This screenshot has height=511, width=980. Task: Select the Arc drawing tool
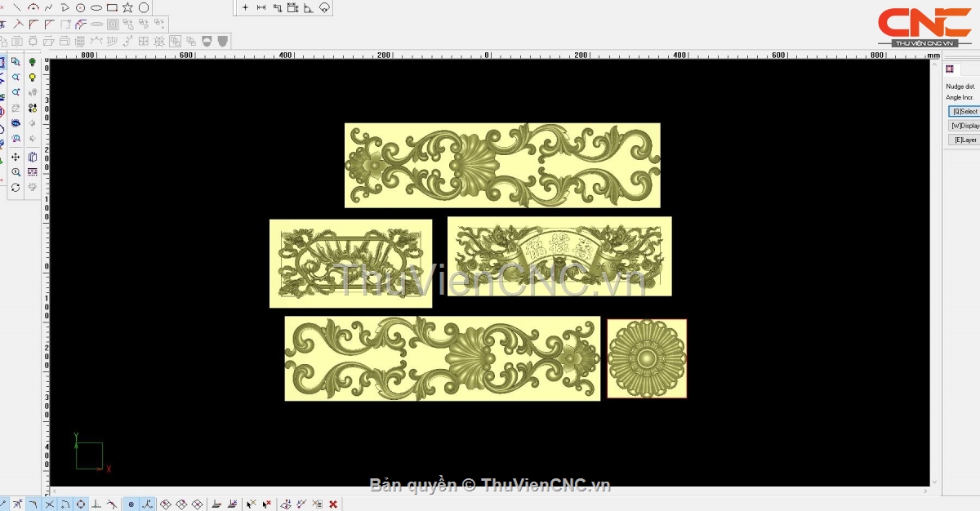[x=33, y=7]
